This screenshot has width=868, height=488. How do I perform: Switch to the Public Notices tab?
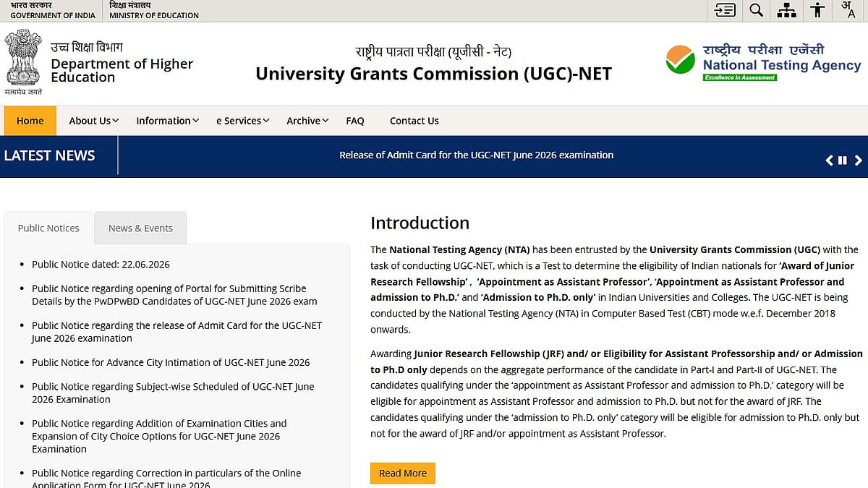[48, 228]
